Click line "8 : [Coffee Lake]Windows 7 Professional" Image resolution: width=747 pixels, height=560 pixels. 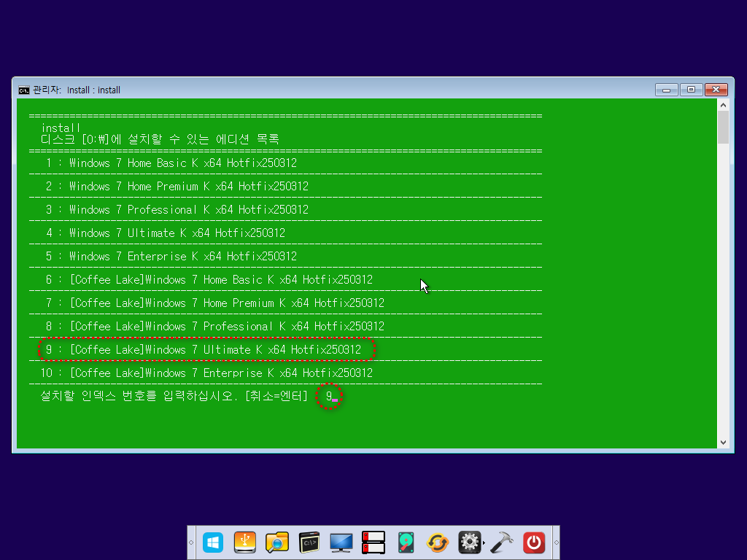point(215,326)
